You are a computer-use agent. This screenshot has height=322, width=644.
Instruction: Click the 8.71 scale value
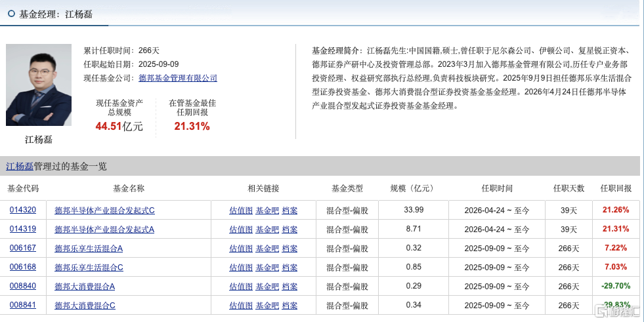click(414, 229)
